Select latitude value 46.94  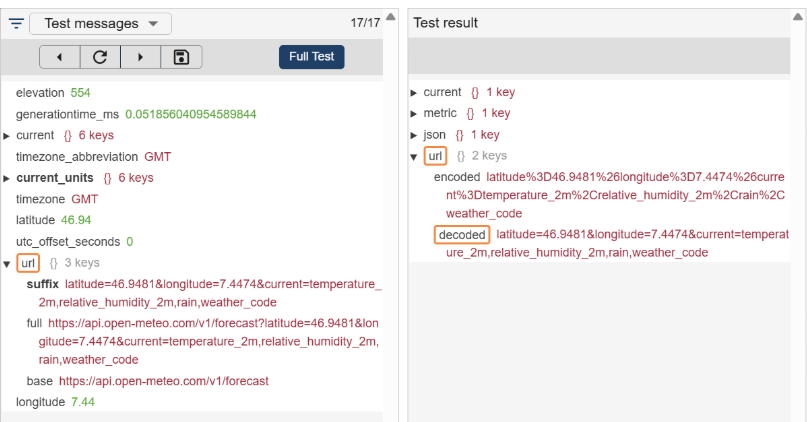pyautogui.click(x=76, y=220)
